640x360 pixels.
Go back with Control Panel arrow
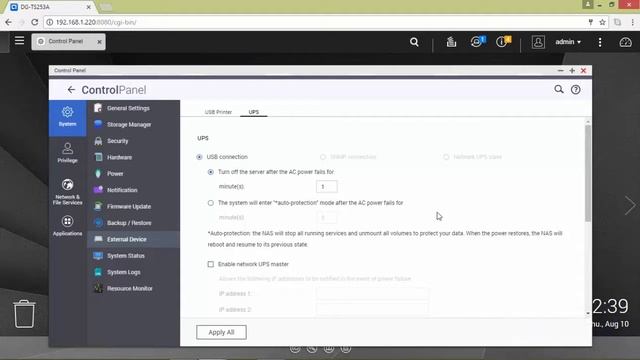point(71,89)
